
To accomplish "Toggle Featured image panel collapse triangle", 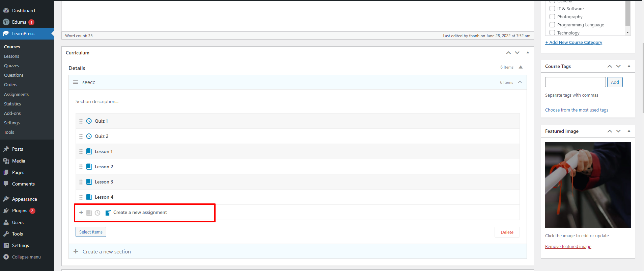I will (x=629, y=131).
